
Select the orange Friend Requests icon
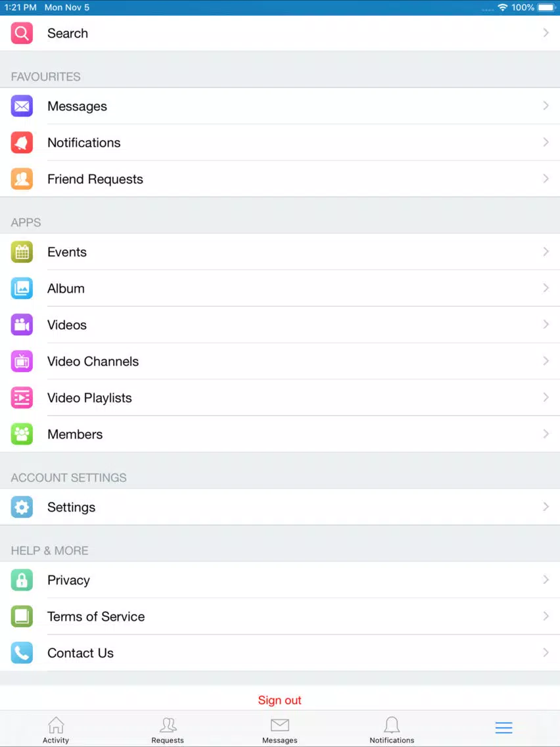click(x=22, y=179)
